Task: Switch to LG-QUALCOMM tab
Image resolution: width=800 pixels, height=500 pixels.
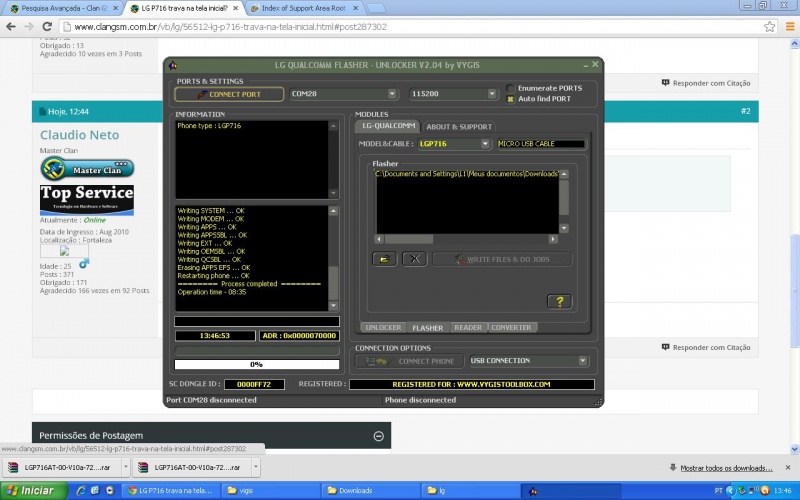Action: pyautogui.click(x=388, y=126)
